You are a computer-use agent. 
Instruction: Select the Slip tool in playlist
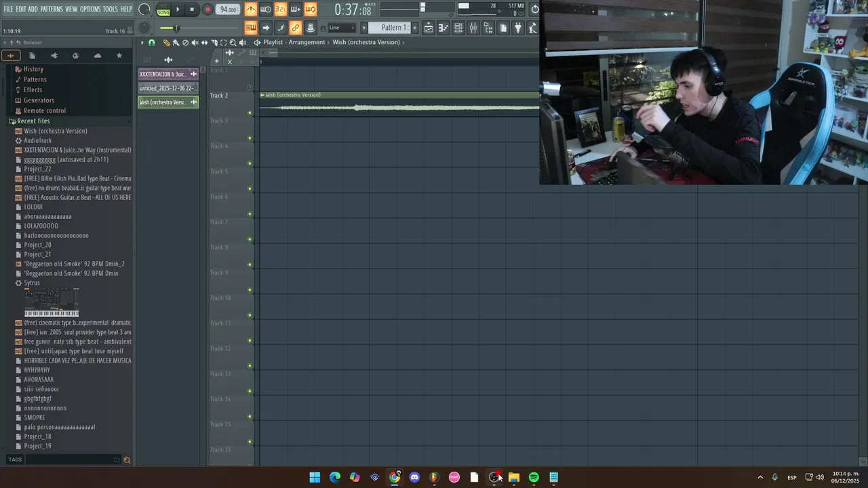click(204, 42)
